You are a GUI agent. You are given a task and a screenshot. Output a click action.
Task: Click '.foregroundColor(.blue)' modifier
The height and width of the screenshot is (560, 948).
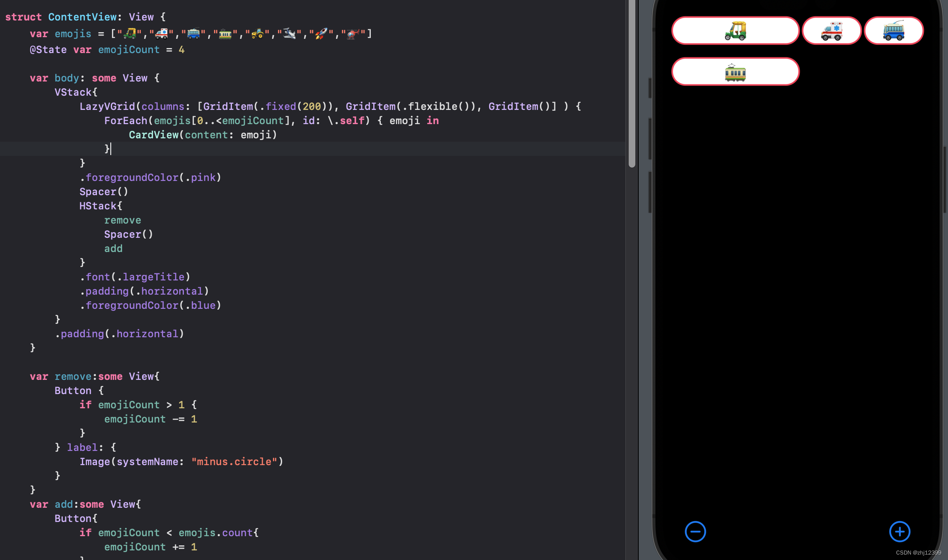tap(150, 305)
